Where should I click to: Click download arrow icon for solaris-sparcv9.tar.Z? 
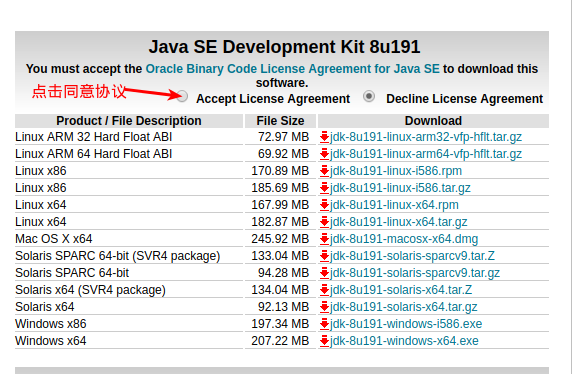[x=324, y=256]
